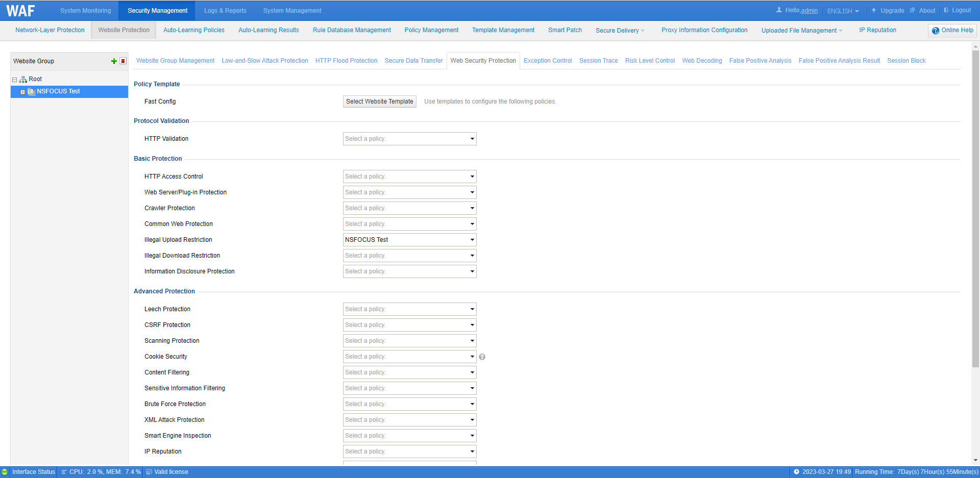
Task: Click the vertical scrollbar down arrow
Action: tap(975, 460)
